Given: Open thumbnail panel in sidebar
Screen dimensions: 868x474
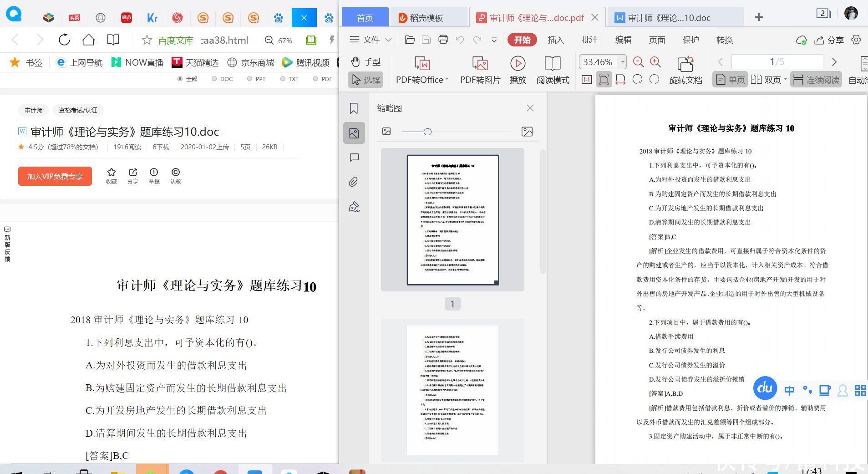Looking at the screenshot, I should (x=354, y=133).
